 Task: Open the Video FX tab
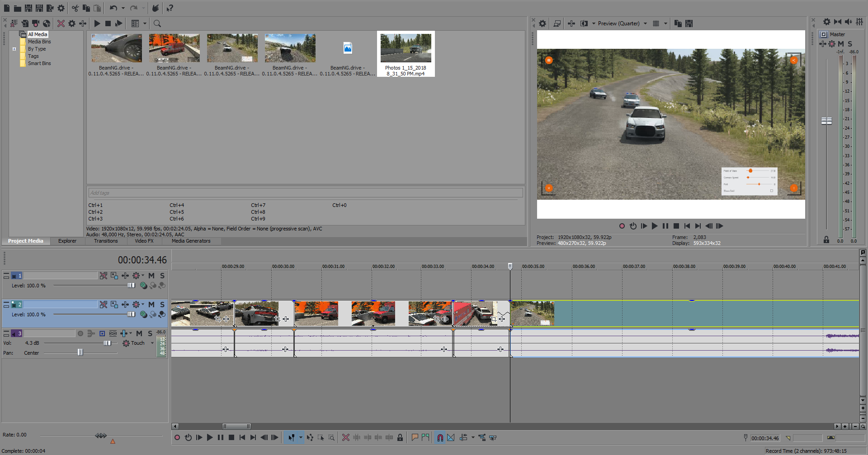(x=144, y=241)
